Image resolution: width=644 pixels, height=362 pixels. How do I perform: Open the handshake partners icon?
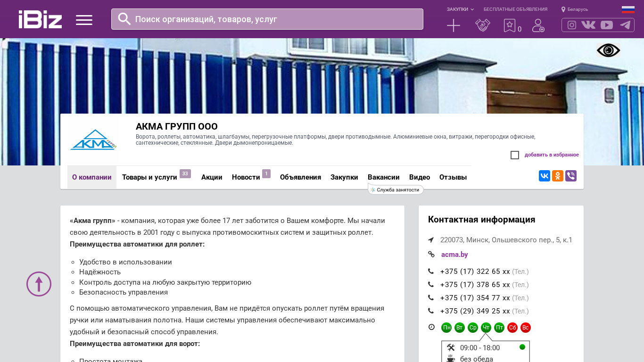tap(483, 25)
